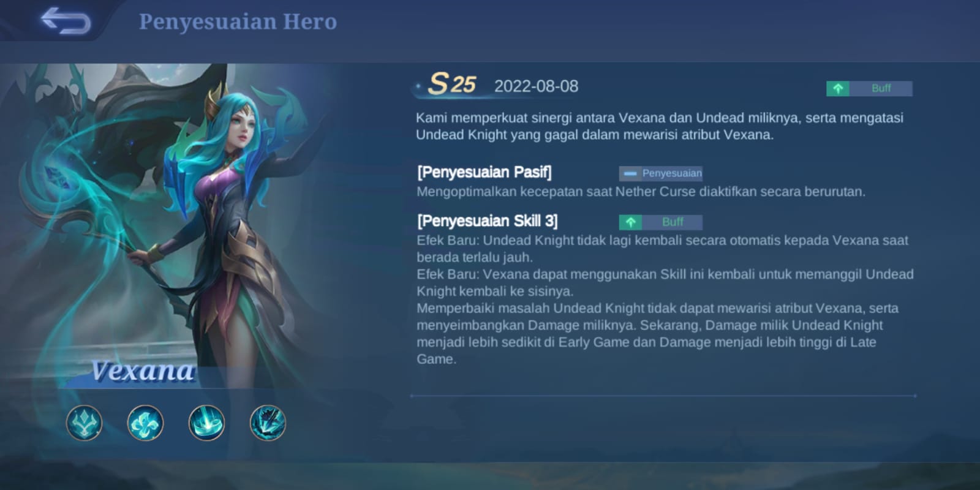Click the Buff label for Skill 3

click(x=672, y=222)
